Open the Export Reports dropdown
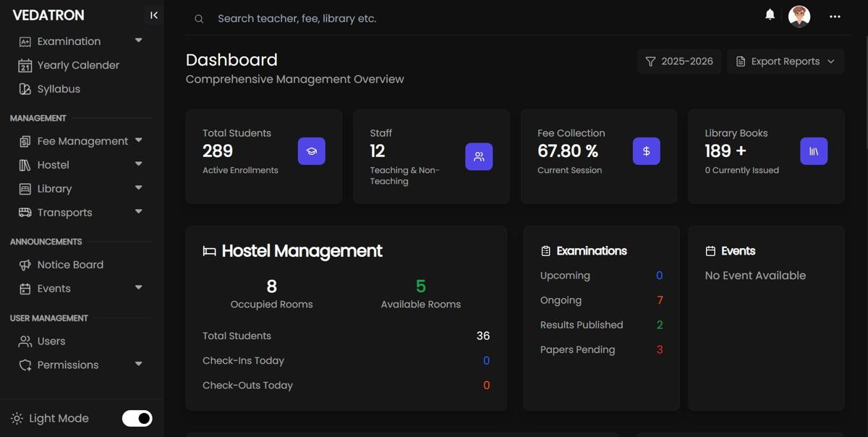Viewport: 868px width, 437px height. point(786,61)
